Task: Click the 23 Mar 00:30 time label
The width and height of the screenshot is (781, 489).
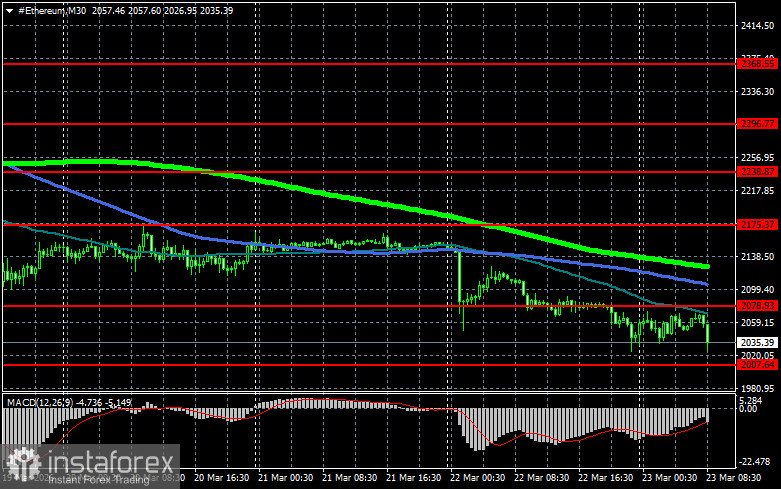Action: 669,478
